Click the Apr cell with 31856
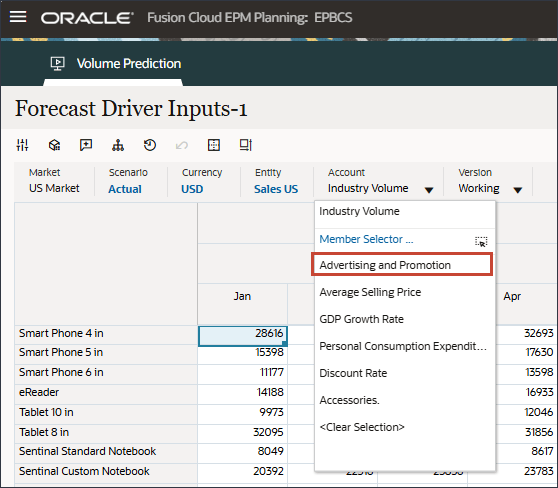558x488 pixels. pyautogui.click(x=527, y=433)
